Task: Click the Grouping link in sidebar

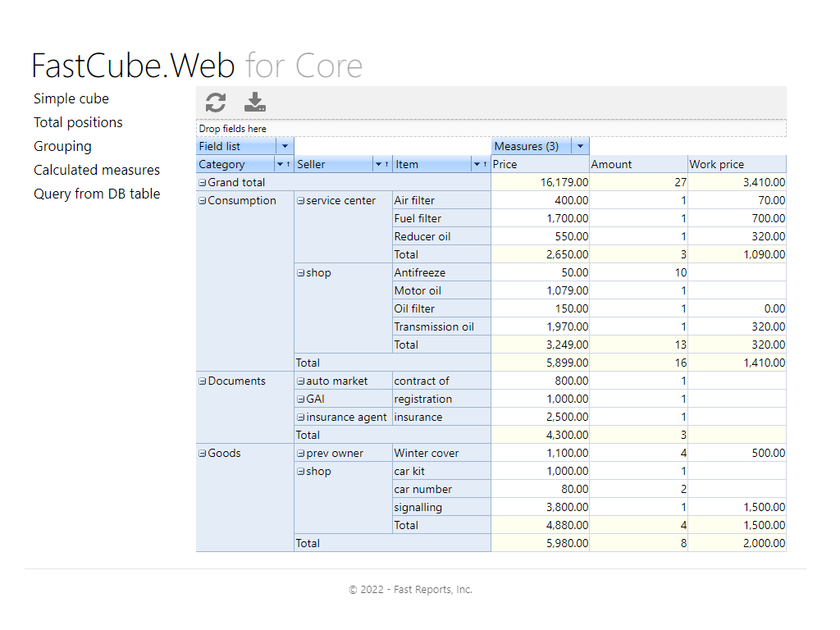Action: click(62, 146)
